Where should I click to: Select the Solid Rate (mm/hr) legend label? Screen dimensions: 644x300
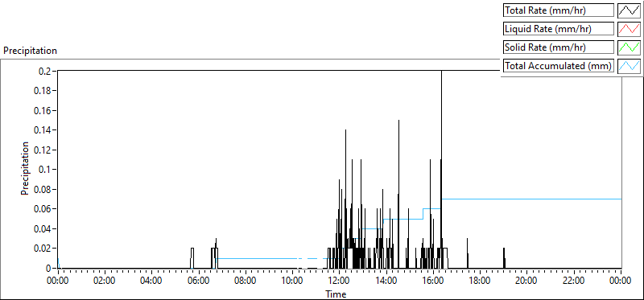click(559, 47)
